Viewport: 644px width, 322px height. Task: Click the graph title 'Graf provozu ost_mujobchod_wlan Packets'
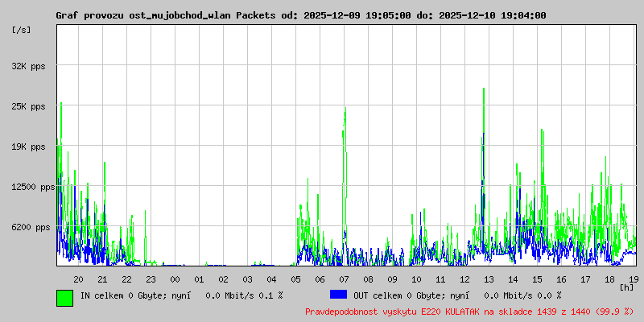pos(166,15)
